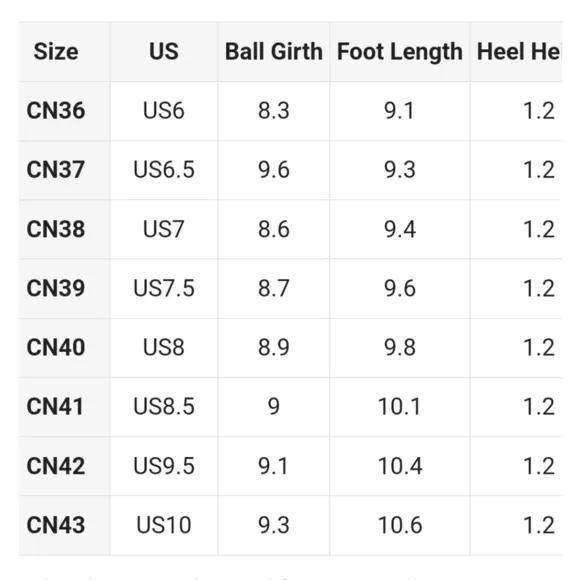Image resolution: width=580 pixels, height=580 pixels.
Task: Click the US column header
Action: point(164,51)
